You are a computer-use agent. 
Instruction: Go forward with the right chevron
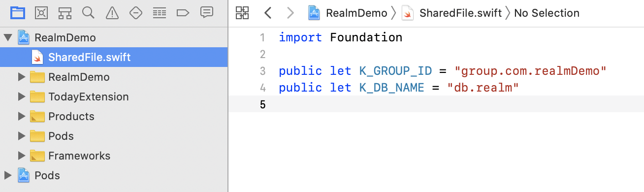(x=290, y=13)
